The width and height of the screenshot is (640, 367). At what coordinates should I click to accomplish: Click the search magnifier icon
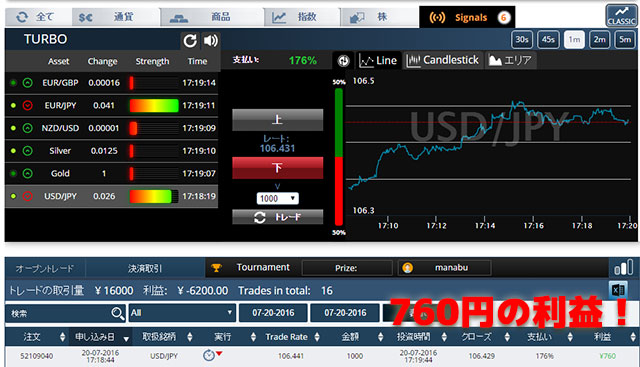coord(117,313)
